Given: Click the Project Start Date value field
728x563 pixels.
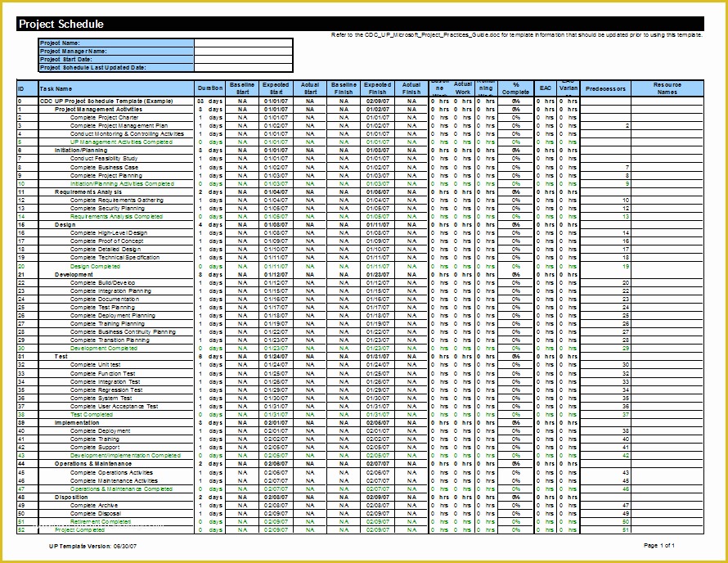Looking at the screenshot, I should point(243,60).
